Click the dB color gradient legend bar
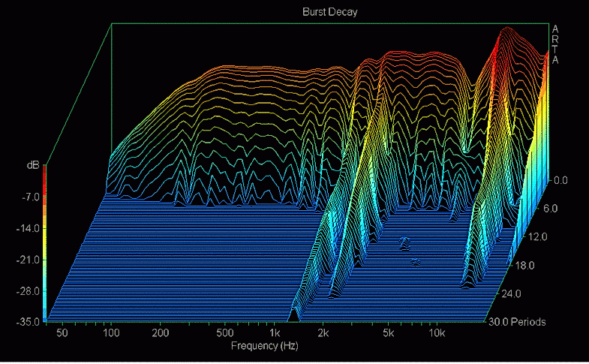Image resolution: width=589 pixels, height=364 pixels. 45,243
